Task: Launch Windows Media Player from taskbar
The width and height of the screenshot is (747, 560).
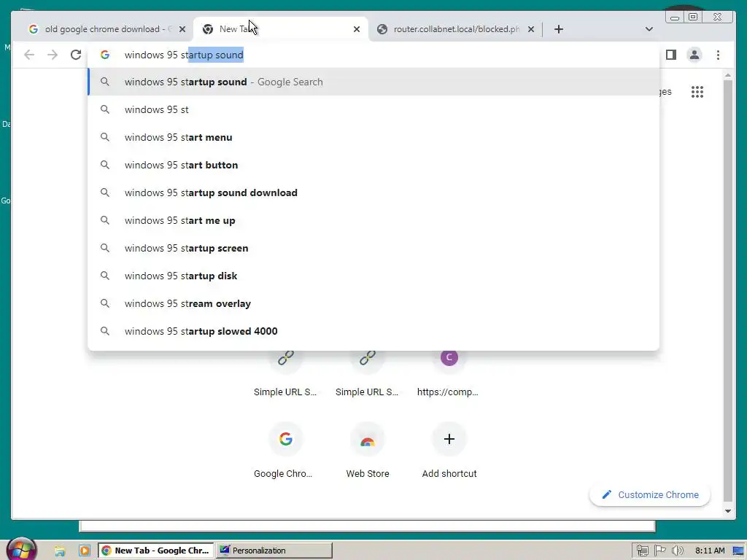Action: (x=85, y=551)
